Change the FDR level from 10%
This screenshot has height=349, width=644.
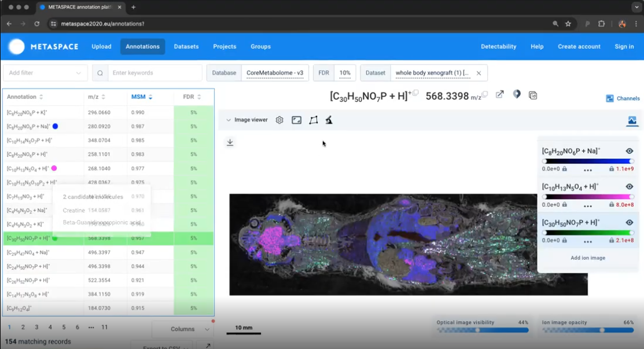click(x=345, y=72)
